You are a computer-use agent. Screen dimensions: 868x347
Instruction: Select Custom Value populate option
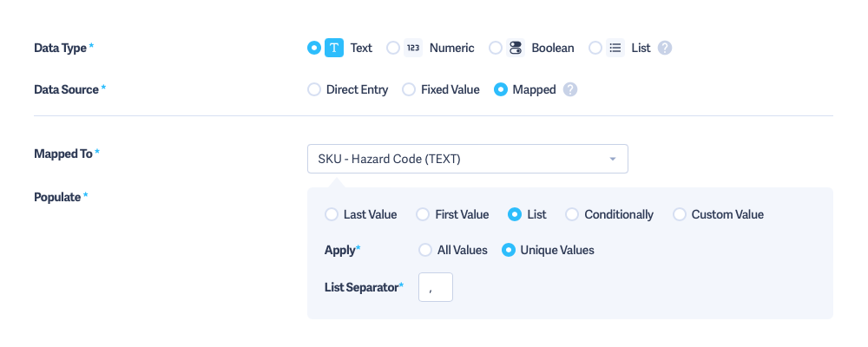click(680, 215)
